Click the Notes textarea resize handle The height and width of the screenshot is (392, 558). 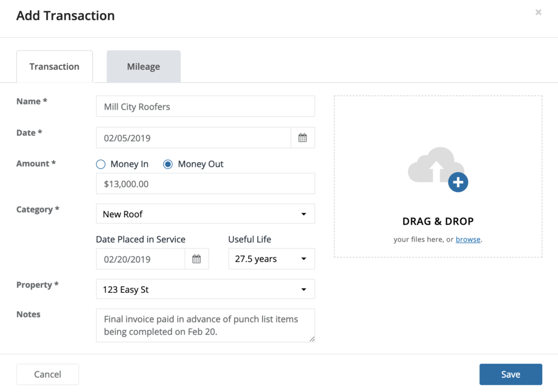pos(312,339)
